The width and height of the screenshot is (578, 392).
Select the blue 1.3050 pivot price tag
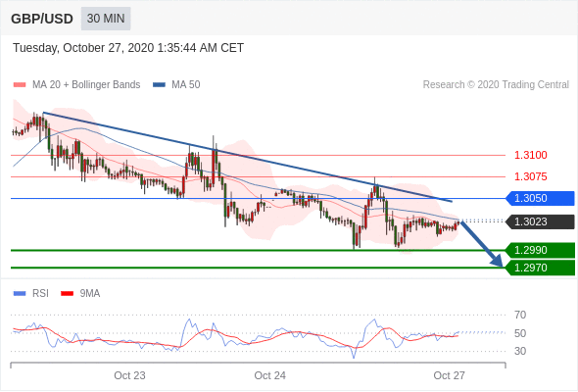(x=540, y=198)
